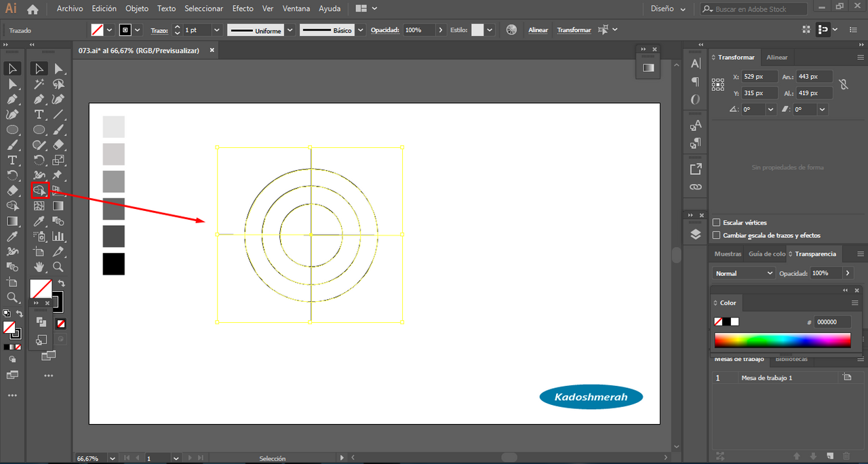868x464 pixels.
Task: Open the stroke weight dropdown
Action: (217, 30)
